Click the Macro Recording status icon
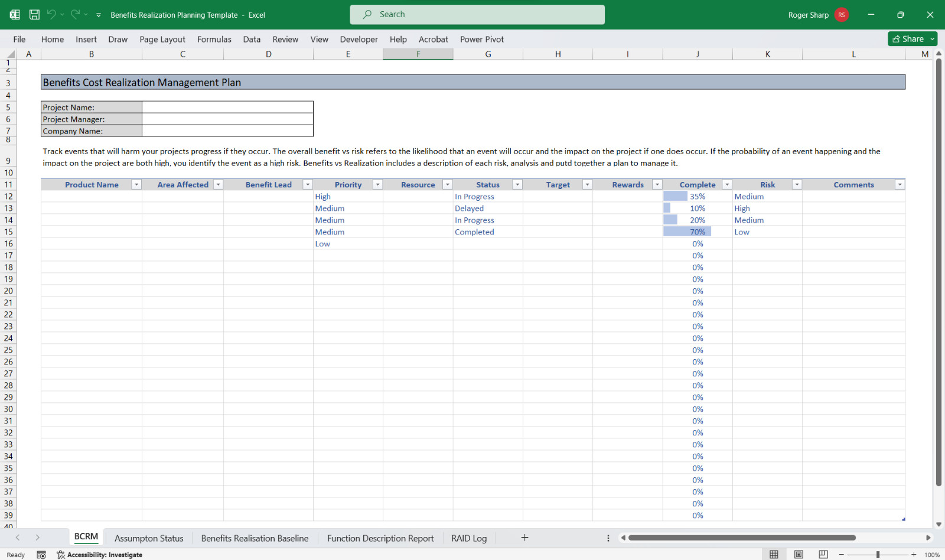The height and width of the screenshot is (560, 945). coord(41,555)
